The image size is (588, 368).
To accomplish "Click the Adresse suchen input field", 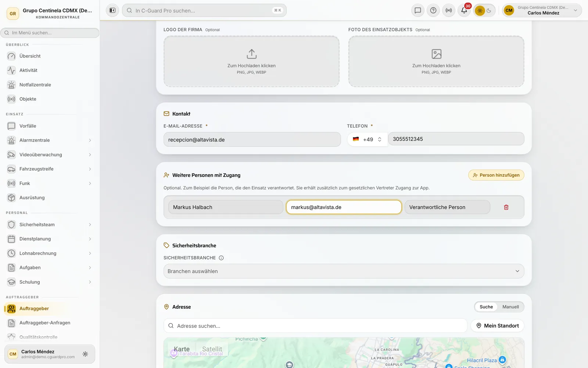I will coord(315,326).
